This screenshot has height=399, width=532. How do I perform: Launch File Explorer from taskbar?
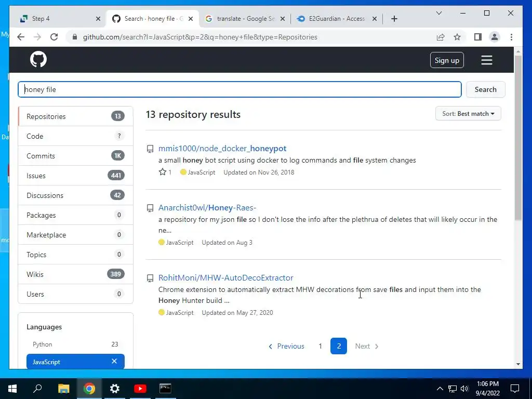(x=63, y=389)
